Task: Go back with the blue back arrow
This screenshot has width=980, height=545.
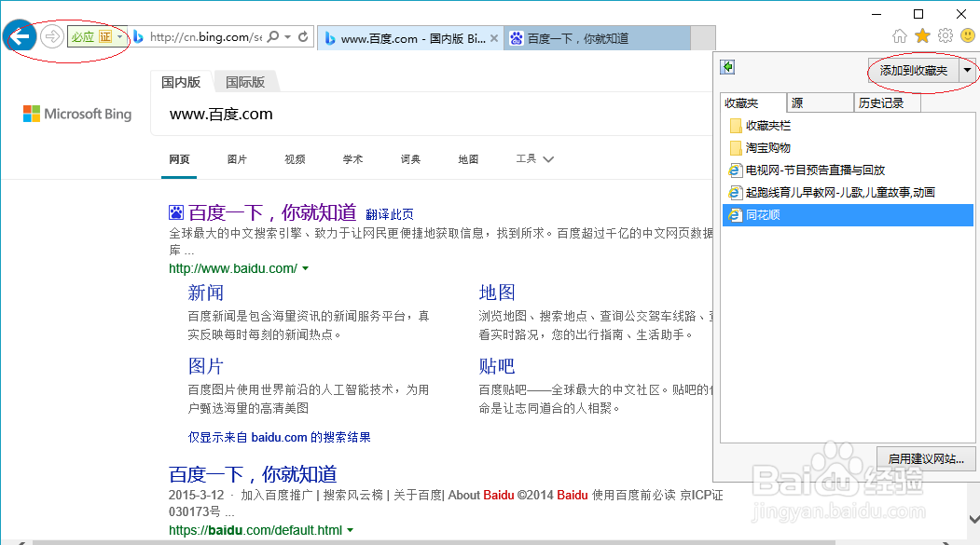Action: click(20, 37)
